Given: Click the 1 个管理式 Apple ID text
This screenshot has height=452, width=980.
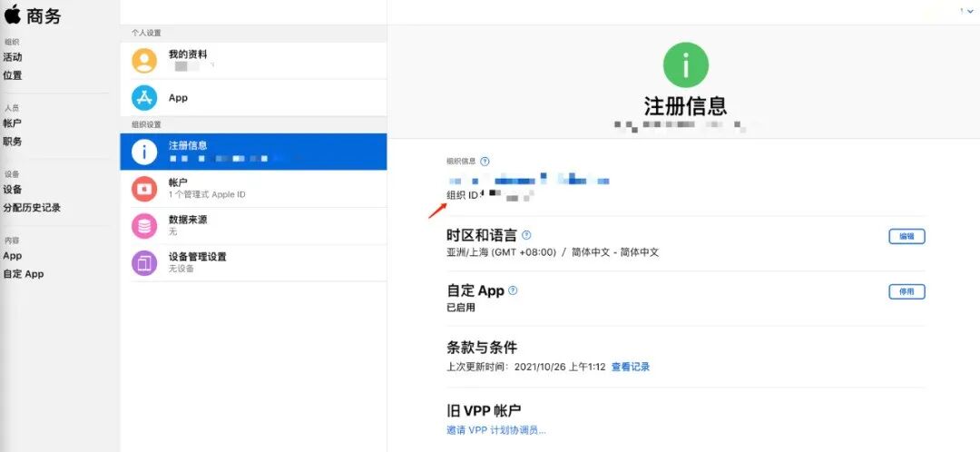Looking at the screenshot, I should click(x=207, y=194).
